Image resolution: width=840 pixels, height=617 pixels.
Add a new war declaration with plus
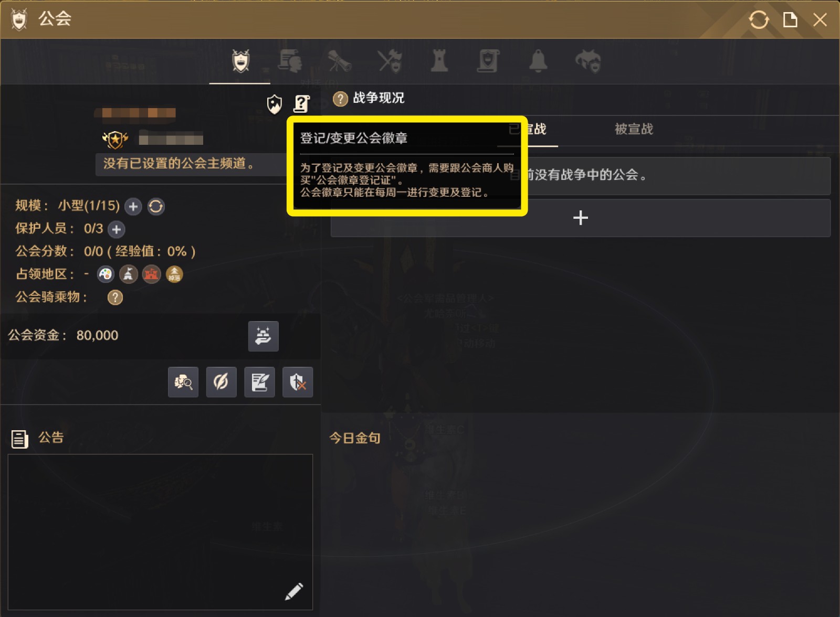point(580,218)
